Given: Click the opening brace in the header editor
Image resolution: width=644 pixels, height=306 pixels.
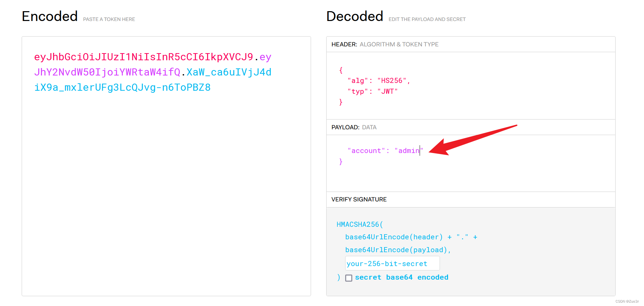Looking at the screenshot, I should pyautogui.click(x=341, y=70).
